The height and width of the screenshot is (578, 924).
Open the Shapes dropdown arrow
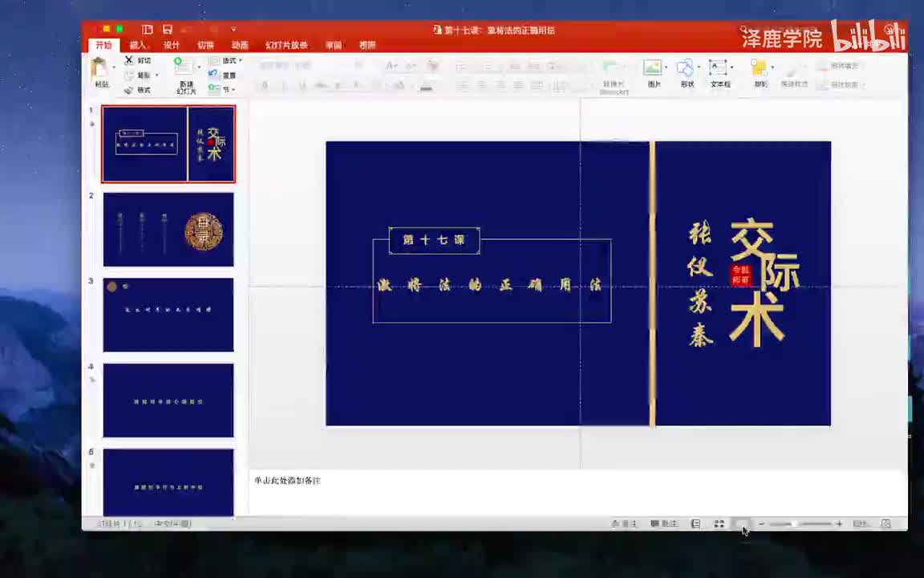point(699,67)
